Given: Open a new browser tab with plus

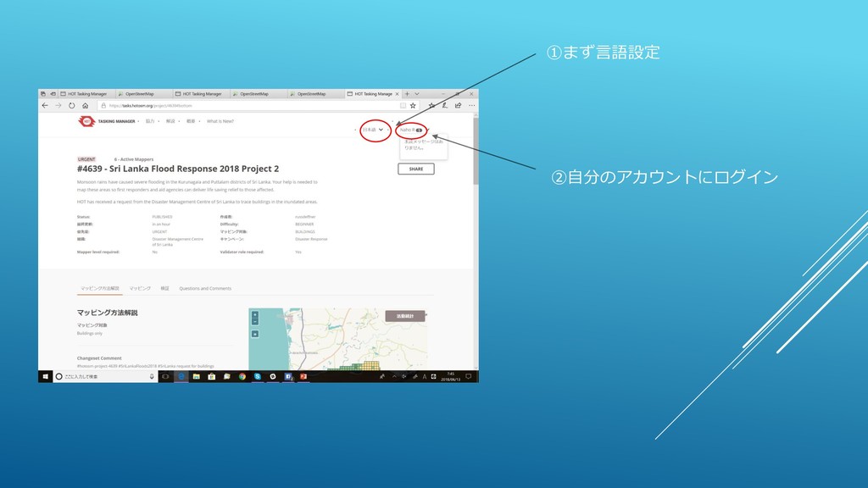Looking at the screenshot, I should 407,94.
